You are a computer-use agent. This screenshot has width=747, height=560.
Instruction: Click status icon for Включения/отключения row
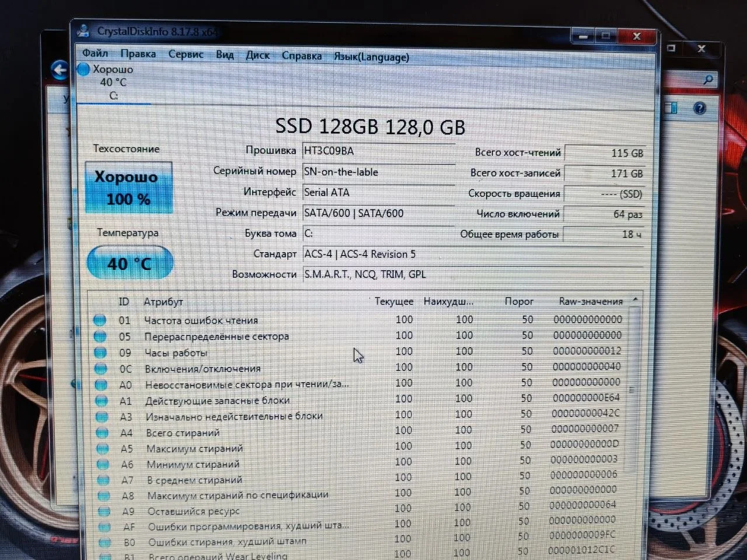[100, 369]
